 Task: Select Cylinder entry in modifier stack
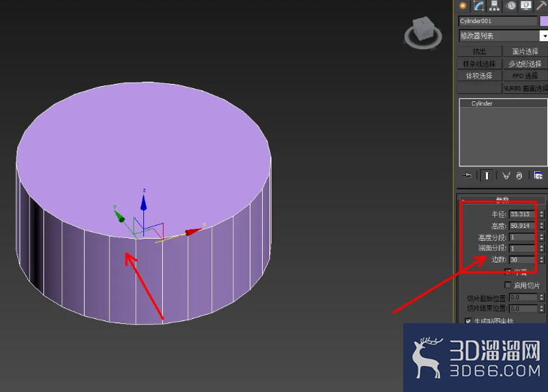click(x=503, y=103)
